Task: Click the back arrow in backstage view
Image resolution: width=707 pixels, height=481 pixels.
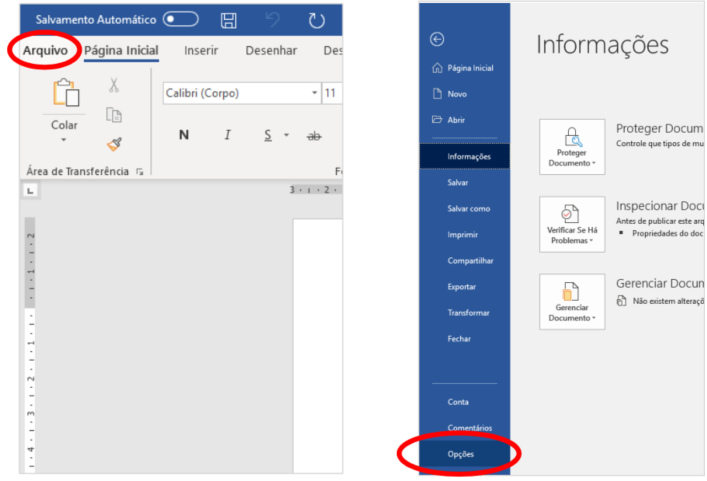Action: (437, 39)
